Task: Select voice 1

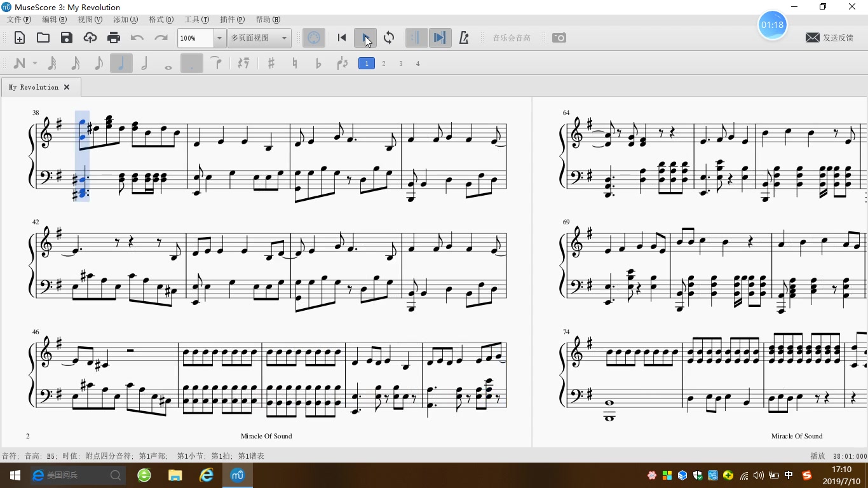Action: pos(367,64)
